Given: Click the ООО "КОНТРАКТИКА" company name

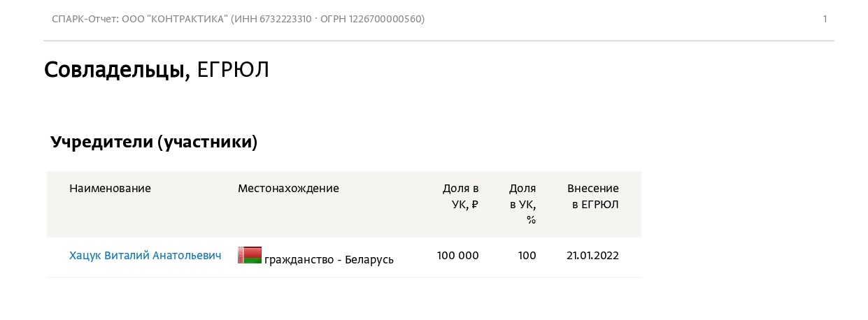Looking at the screenshot, I should [x=175, y=19].
